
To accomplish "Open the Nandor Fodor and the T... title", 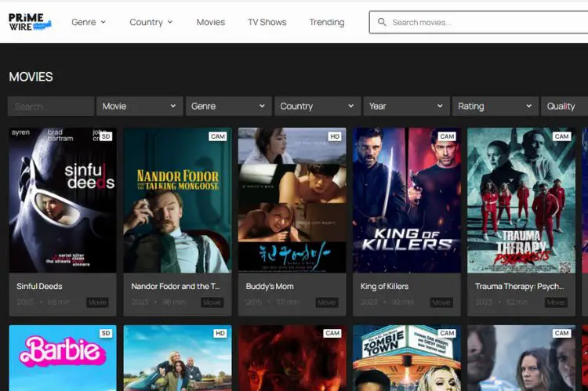I will (176, 287).
